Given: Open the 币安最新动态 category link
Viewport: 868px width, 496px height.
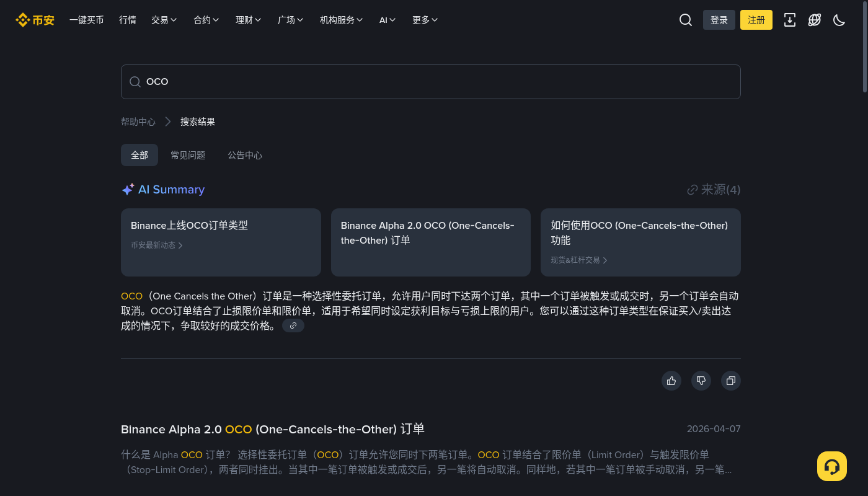Looking at the screenshot, I should tap(157, 246).
